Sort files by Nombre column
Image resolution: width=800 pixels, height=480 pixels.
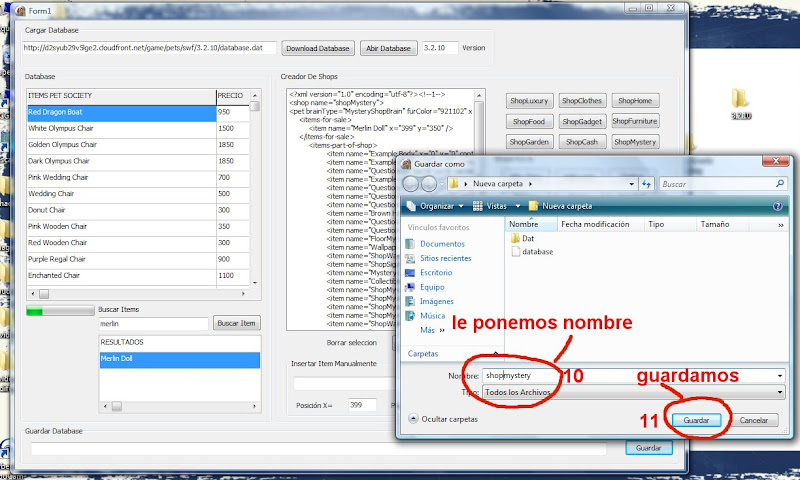pyautogui.click(x=531, y=224)
